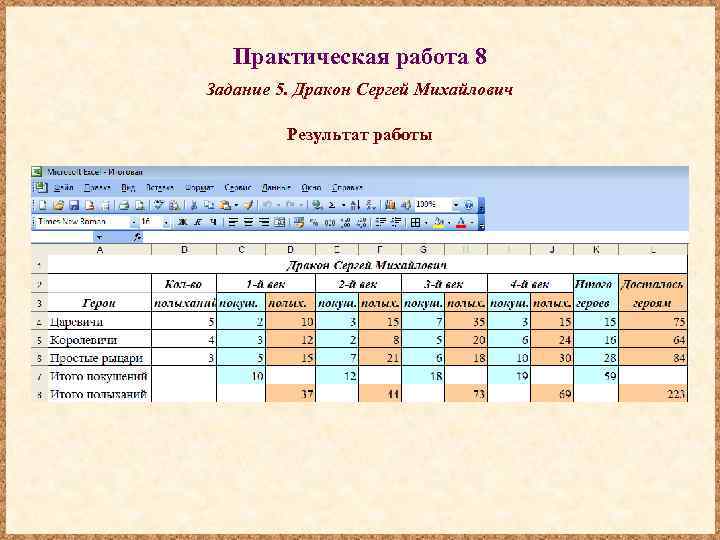
Task: Click cell with Царевичи
Action: (x=100, y=321)
